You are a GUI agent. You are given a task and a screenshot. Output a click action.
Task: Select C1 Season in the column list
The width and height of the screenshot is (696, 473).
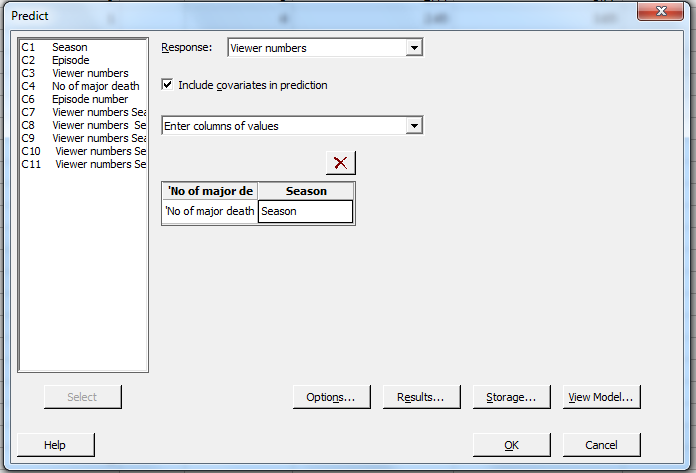point(69,47)
